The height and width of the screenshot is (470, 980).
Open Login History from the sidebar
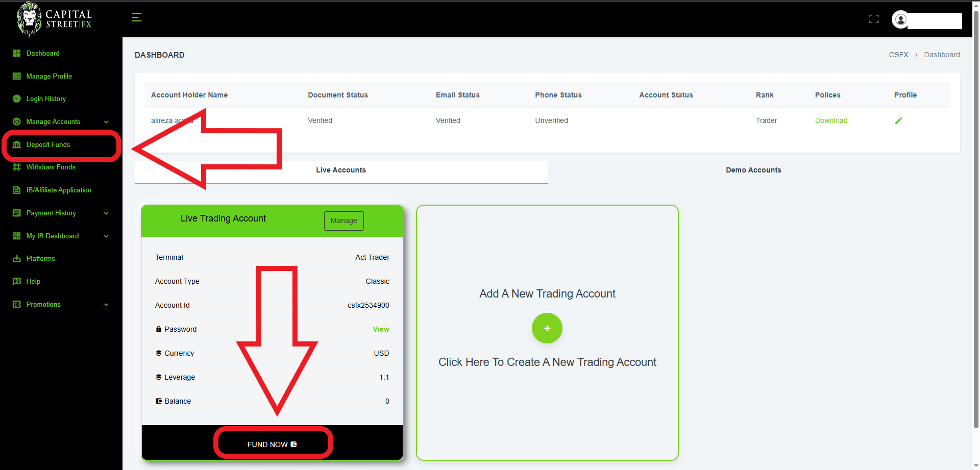(x=46, y=98)
